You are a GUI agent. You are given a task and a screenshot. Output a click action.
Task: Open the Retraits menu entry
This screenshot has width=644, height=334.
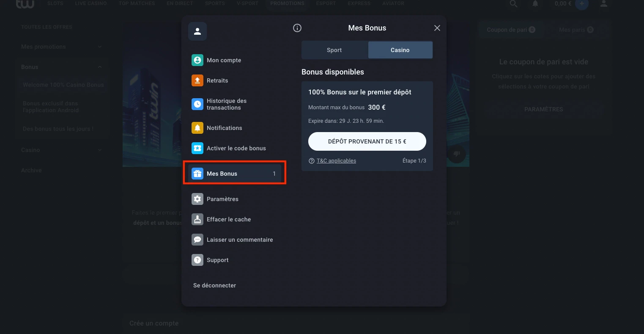click(x=235, y=80)
